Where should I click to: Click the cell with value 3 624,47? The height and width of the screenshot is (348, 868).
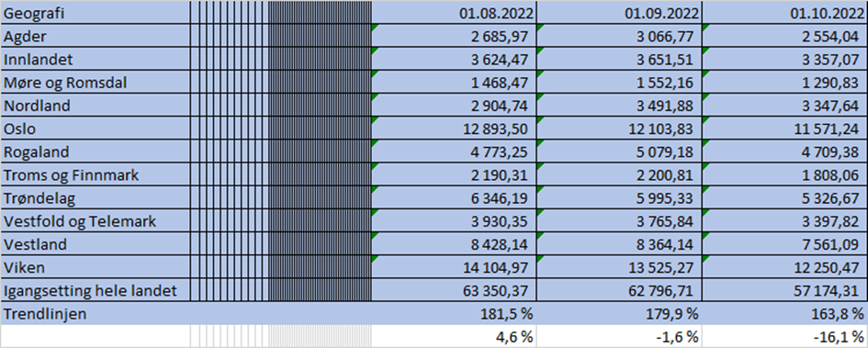(454, 59)
